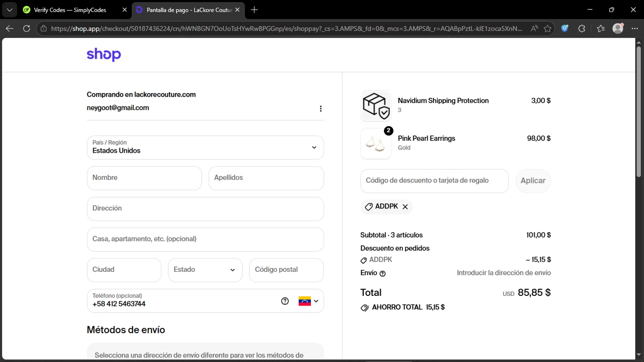Viewport: 644px width, 362px height.
Task: Open a new browser tab
Action: point(255,10)
